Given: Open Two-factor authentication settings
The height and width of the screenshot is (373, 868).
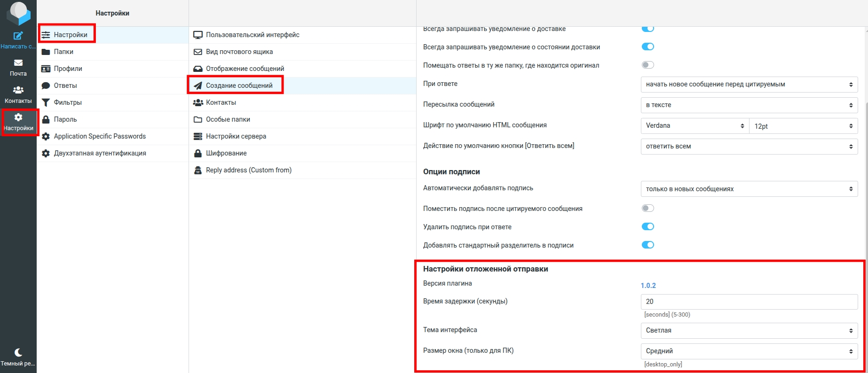Looking at the screenshot, I should [100, 153].
